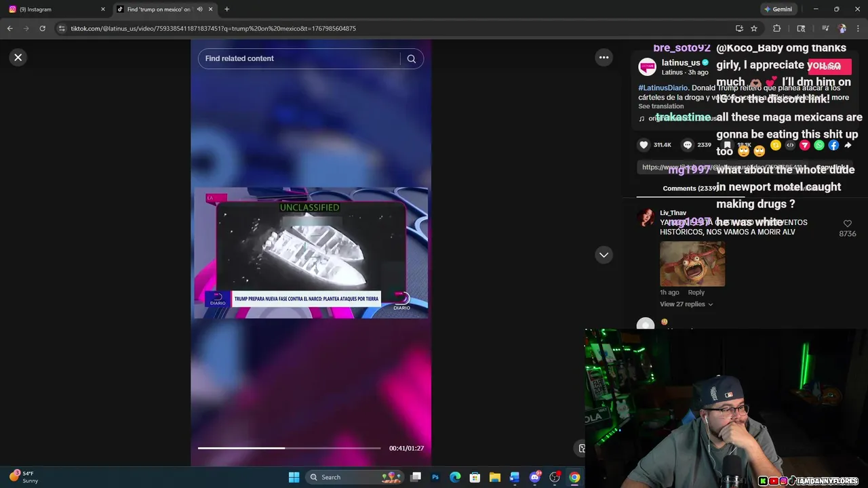Close the TikTok browser tab
Viewport: 868px width, 488px height.
point(210,9)
